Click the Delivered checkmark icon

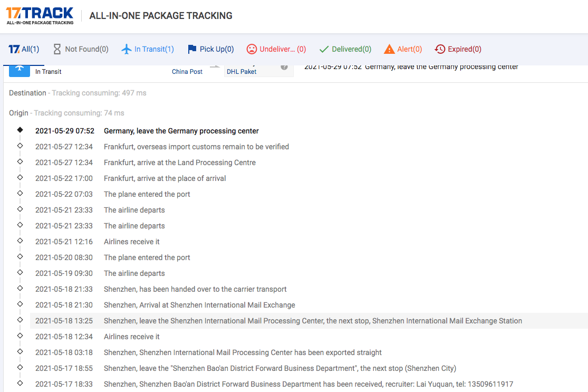pyautogui.click(x=324, y=49)
